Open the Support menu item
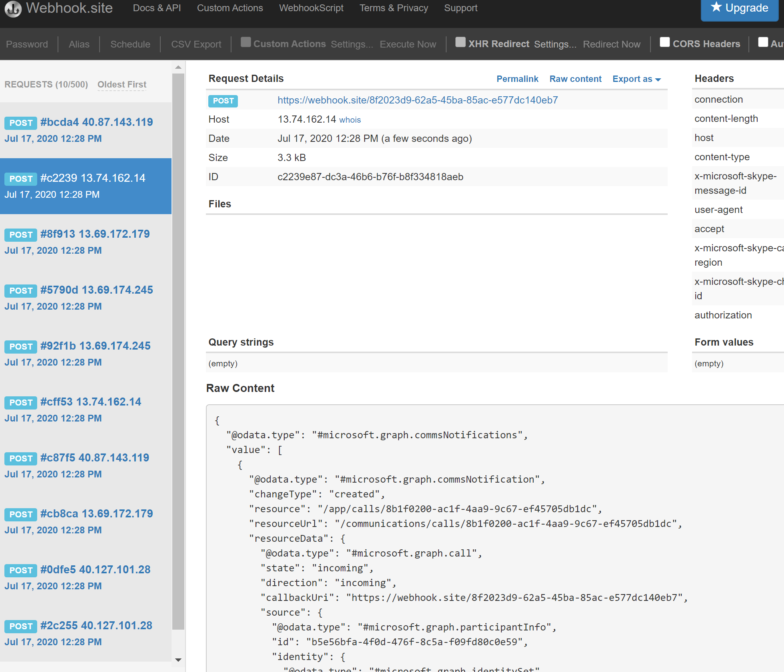784x672 pixels. click(x=461, y=8)
